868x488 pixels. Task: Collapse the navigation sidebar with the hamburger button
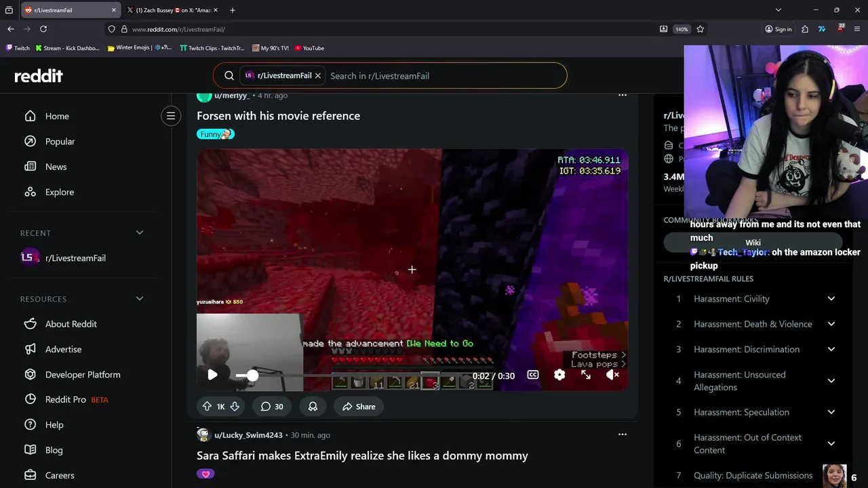(171, 116)
